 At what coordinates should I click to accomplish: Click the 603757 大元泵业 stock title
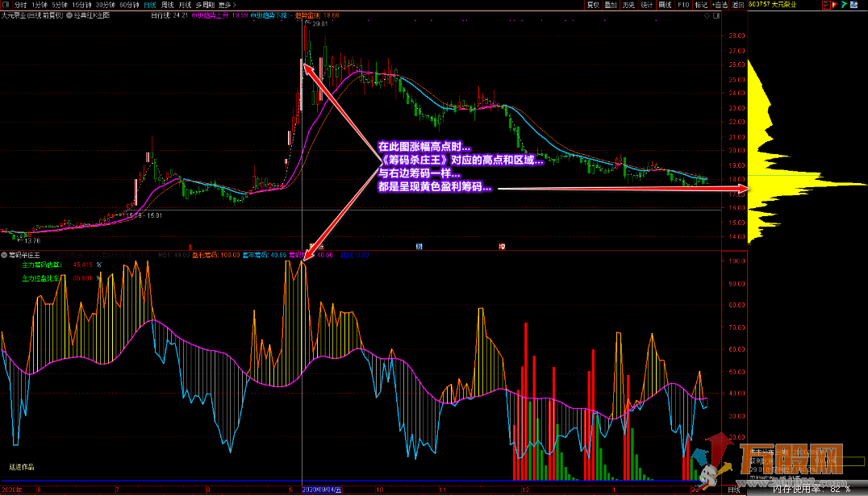pyautogui.click(x=772, y=4)
